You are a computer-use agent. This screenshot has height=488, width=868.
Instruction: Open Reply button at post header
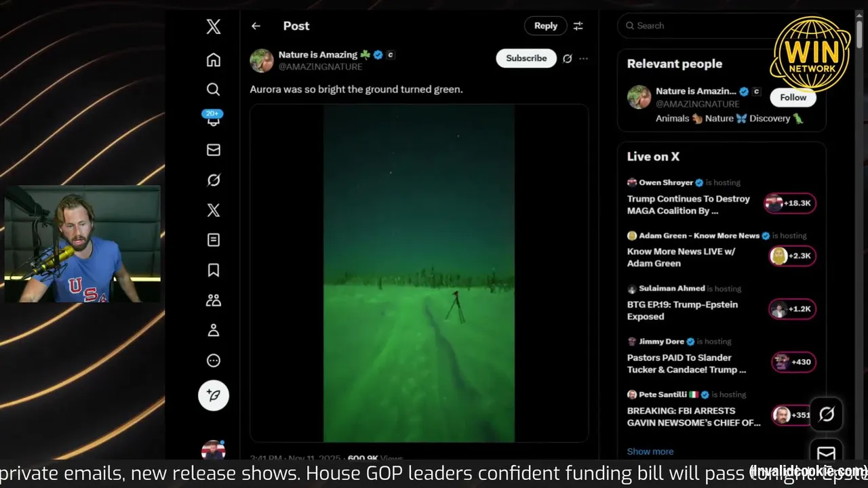(546, 26)
